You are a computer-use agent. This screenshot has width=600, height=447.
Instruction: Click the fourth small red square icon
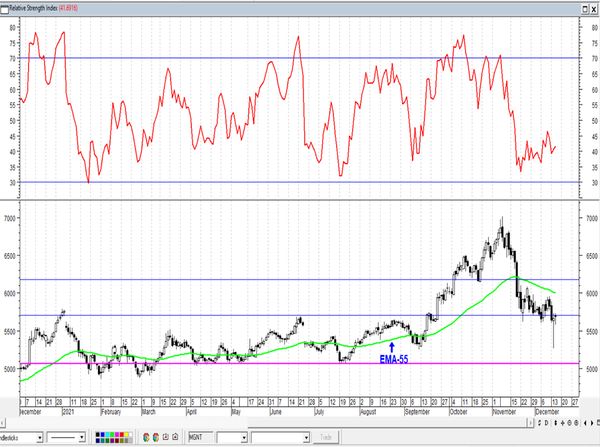(x=175, y=437)
